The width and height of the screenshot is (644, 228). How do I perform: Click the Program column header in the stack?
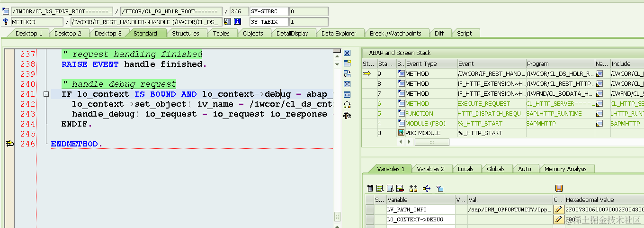click(x=560, y=64)
